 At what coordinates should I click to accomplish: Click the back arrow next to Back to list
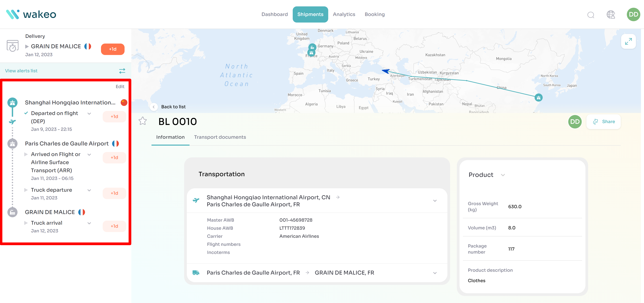(154, 107)
